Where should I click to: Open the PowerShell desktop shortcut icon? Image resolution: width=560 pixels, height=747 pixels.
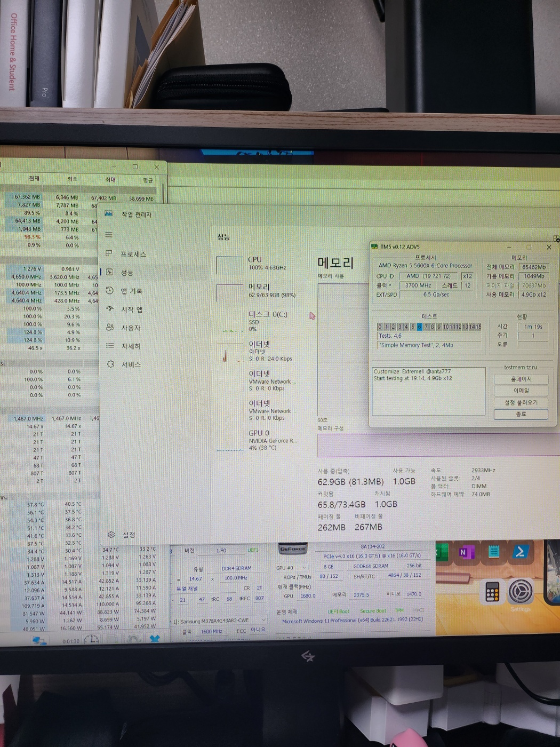(519, 551)
